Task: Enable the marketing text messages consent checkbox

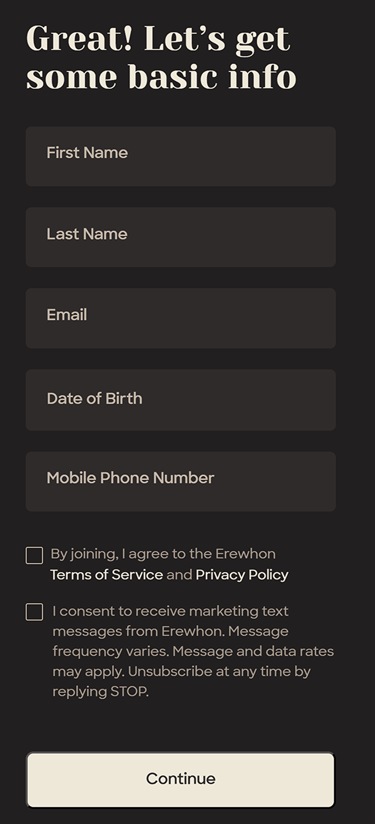Action: click(34, 612)
